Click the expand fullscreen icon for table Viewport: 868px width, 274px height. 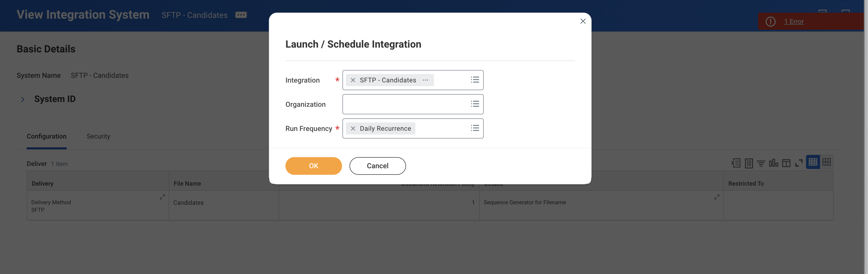pos(799,163)
